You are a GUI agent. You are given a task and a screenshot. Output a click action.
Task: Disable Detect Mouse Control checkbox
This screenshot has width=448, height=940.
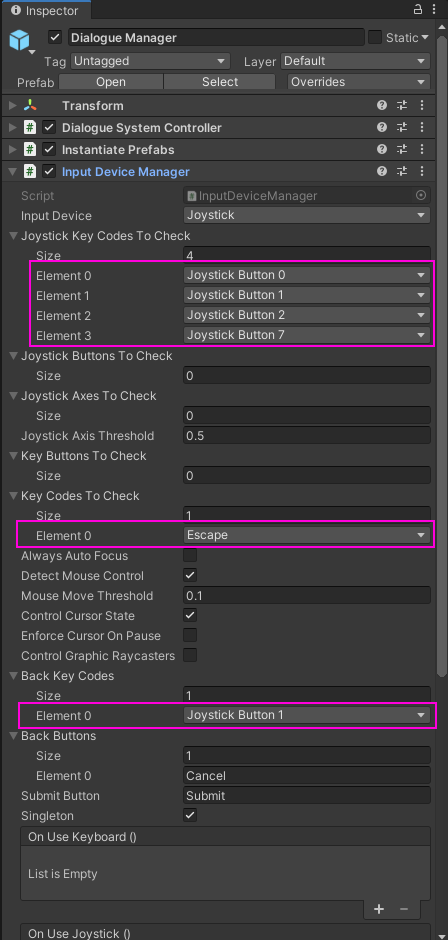coord(190,576)
